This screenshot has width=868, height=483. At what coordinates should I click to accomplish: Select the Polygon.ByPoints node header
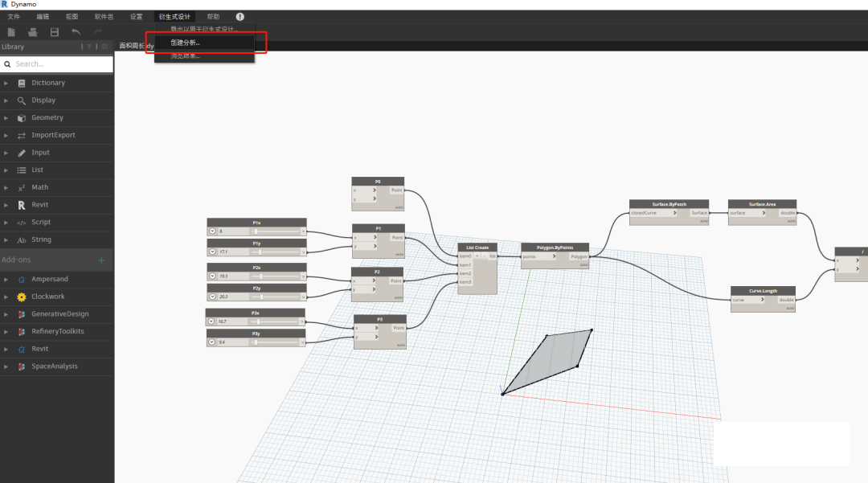pos(555,248)
